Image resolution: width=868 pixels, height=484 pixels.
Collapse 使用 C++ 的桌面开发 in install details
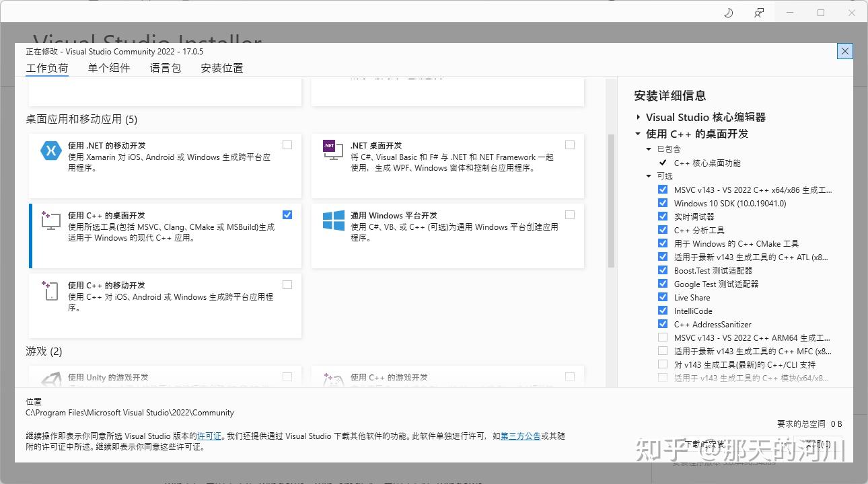pos(638,133)
